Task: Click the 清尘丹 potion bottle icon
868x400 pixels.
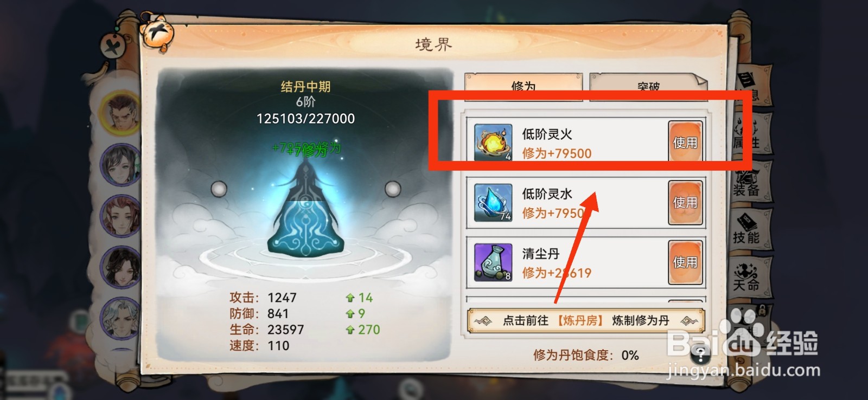Action: click(493, 262)
